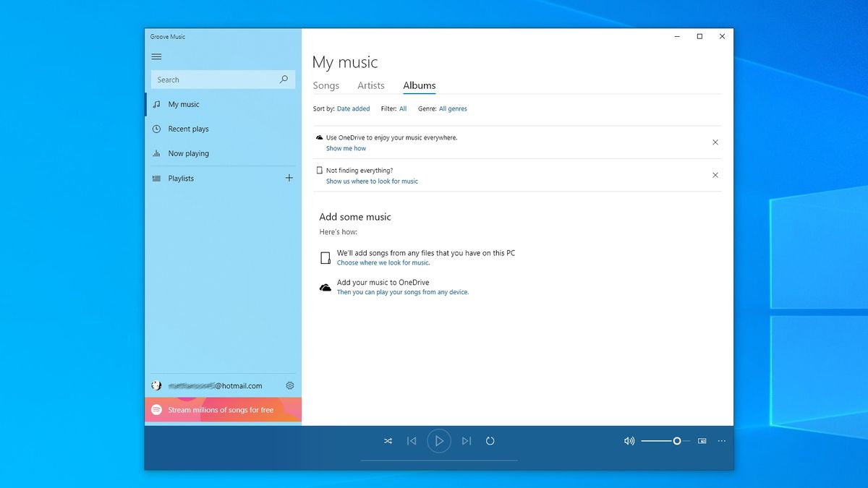Open account settings via the gear icon

(290, 385)
